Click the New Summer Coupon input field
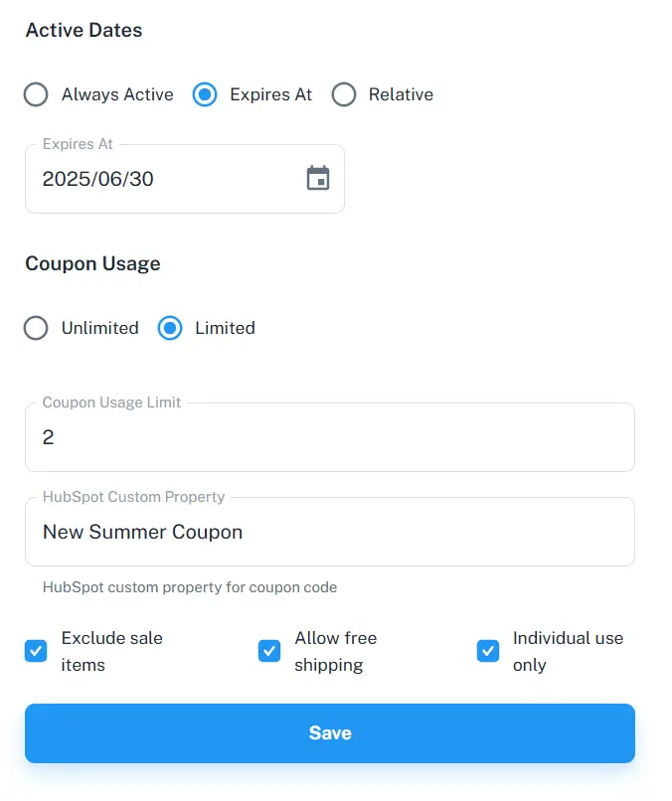 329,532
